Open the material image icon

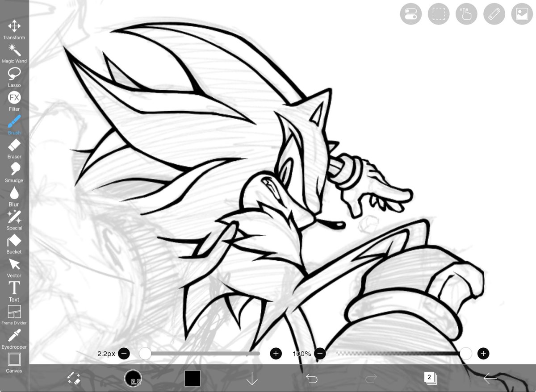tap(522, 14)
